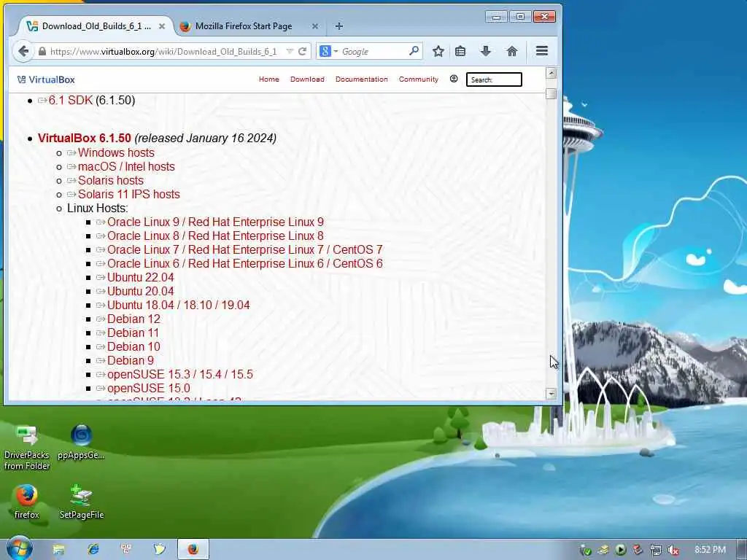This screenshot has width=747, height=560.
Task: Click the network tray icon
Action: [656, 550]
